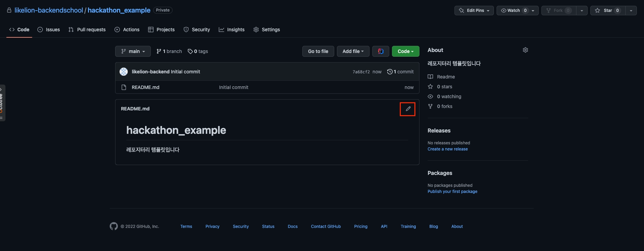Click the Security link in the footer

pos(241,227)
